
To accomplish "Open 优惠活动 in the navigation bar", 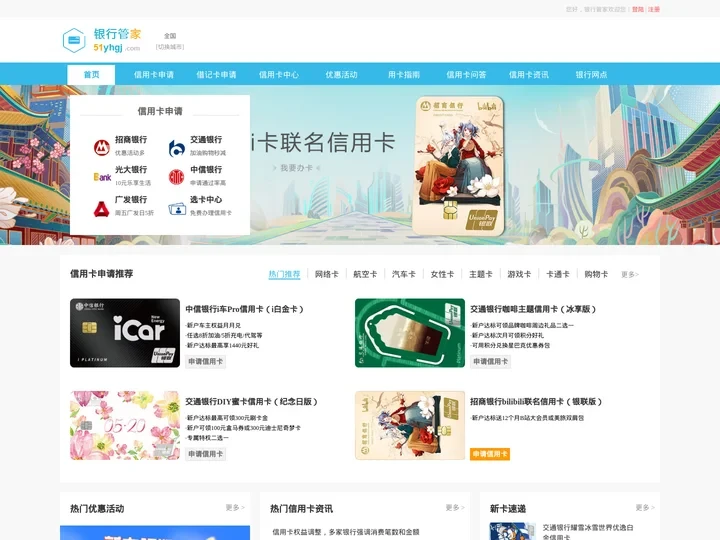I will (341, 74).
